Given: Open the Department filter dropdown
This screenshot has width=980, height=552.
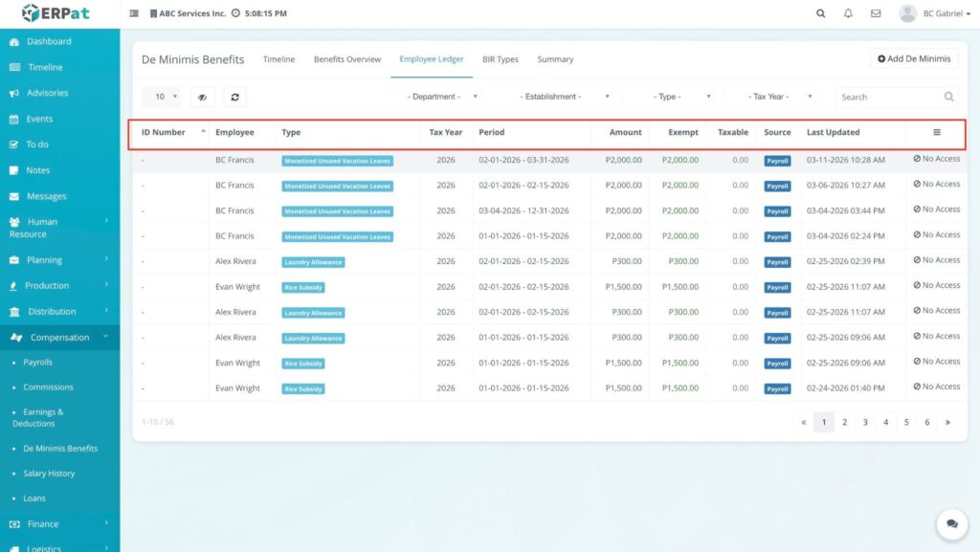Looking at the screenshot, I should [441, 97].
